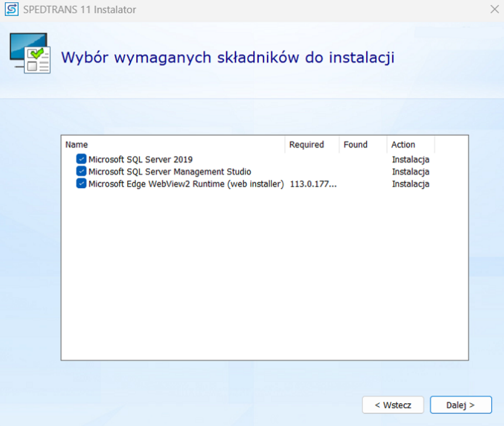Image resolution: width=504 pixels, height=426 pixels.
Task: Go back with the Wstecz button
Action: click(393, 405)
